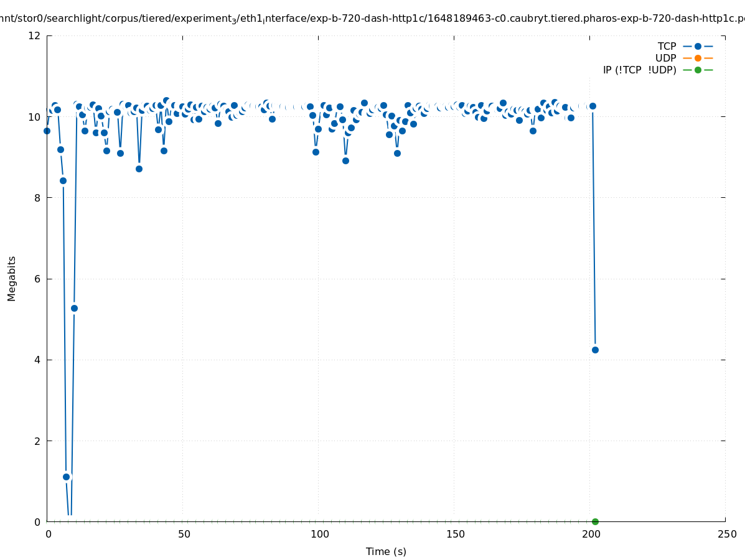The height and width of the screenshot is (560, 745).
Task: Click the file path title at top
Action: pyautogui.click(x=372, y=19)
